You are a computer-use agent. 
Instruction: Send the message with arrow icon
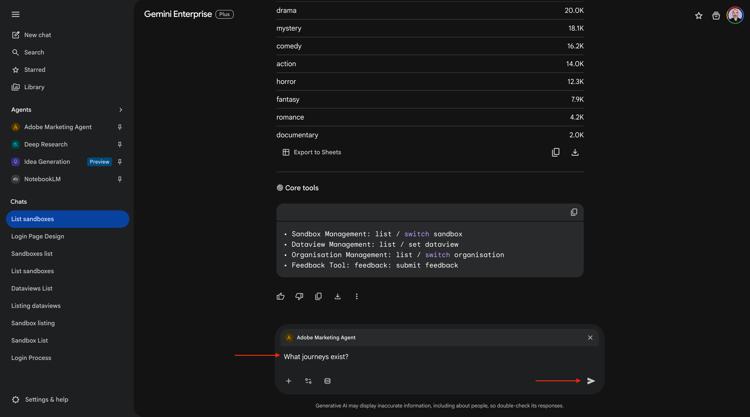pyautogui.click(x=591, y=381)
